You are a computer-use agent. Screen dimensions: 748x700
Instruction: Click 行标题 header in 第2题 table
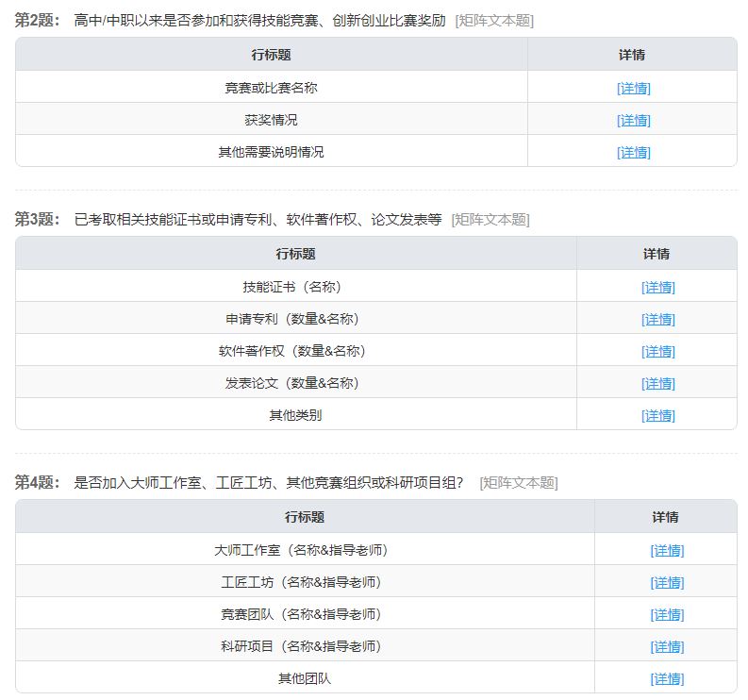pyautogui.click(x=271, y=55)
